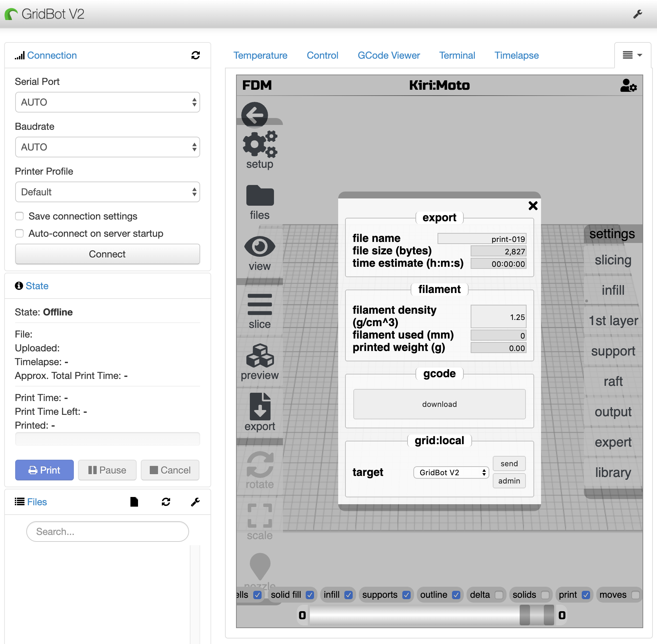Select the rotate tool

[x=260, y=470]
